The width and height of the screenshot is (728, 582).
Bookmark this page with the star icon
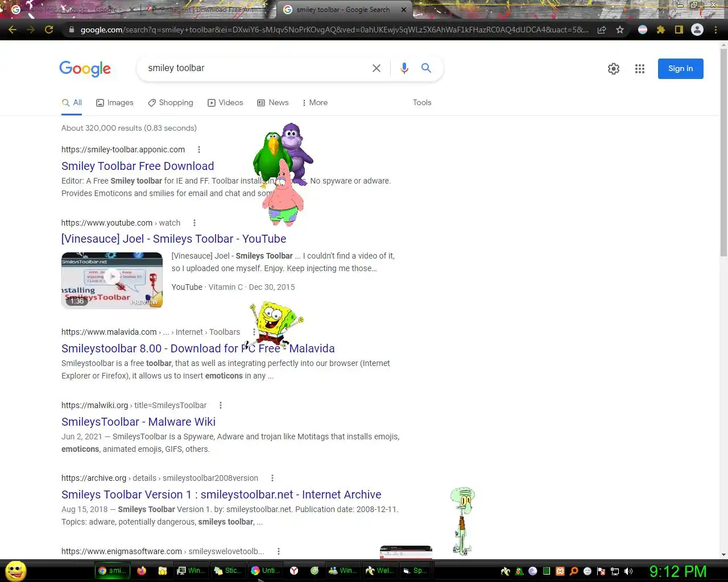tap(620, 30)
